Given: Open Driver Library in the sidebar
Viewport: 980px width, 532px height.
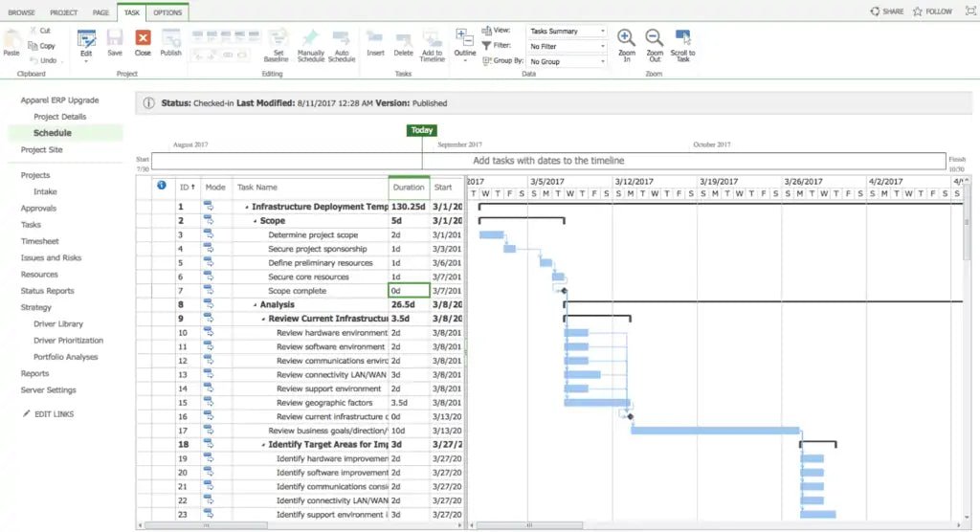Looking at the screenshot, I should tap(58, 323).
